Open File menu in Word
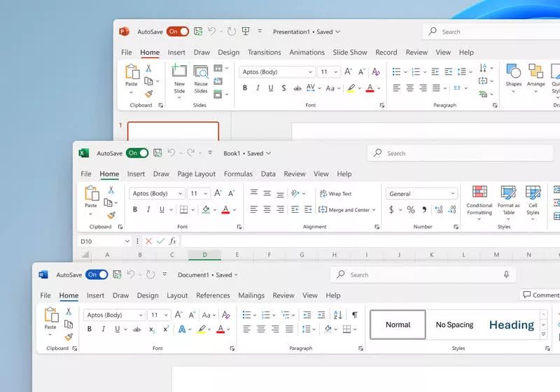 point(45,295)
